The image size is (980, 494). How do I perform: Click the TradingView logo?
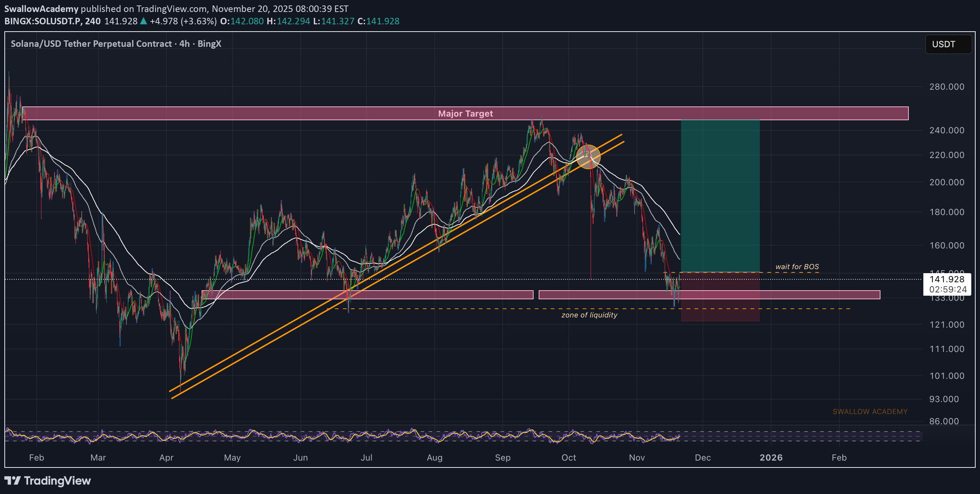[x=48, y=481]
